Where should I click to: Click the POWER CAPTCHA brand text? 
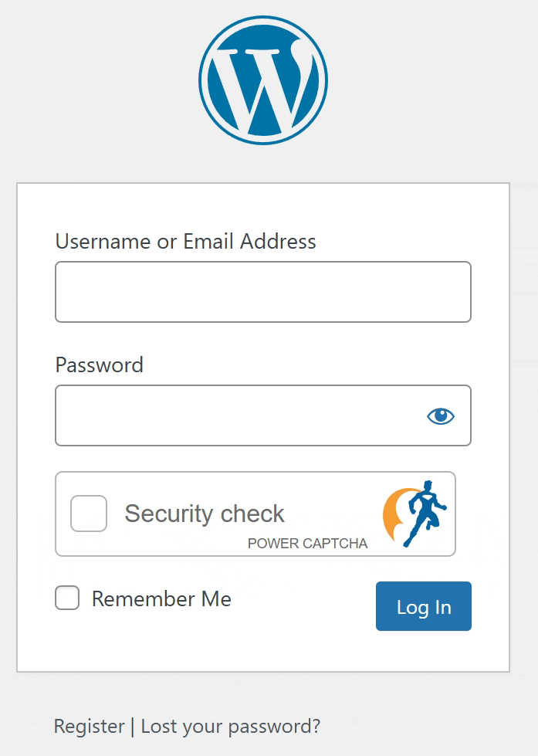pos(307,544)
